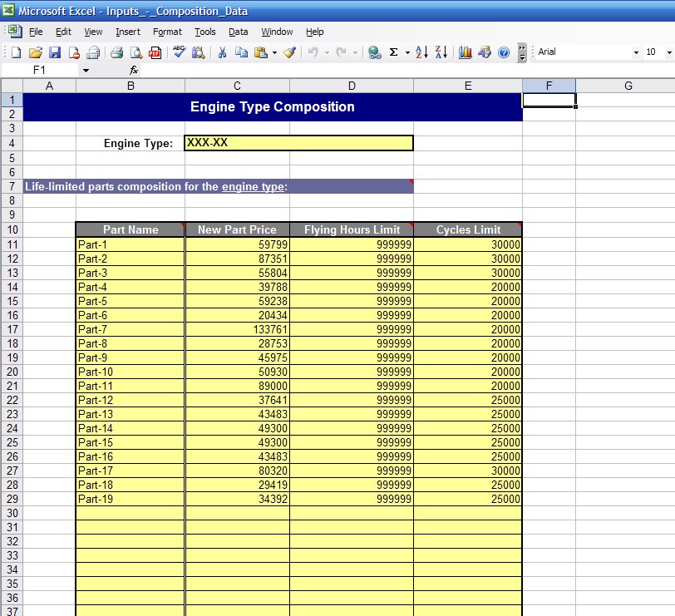Click the New workbook icon
The height and width of the screenshot is (616, 675).
(16, 52)
